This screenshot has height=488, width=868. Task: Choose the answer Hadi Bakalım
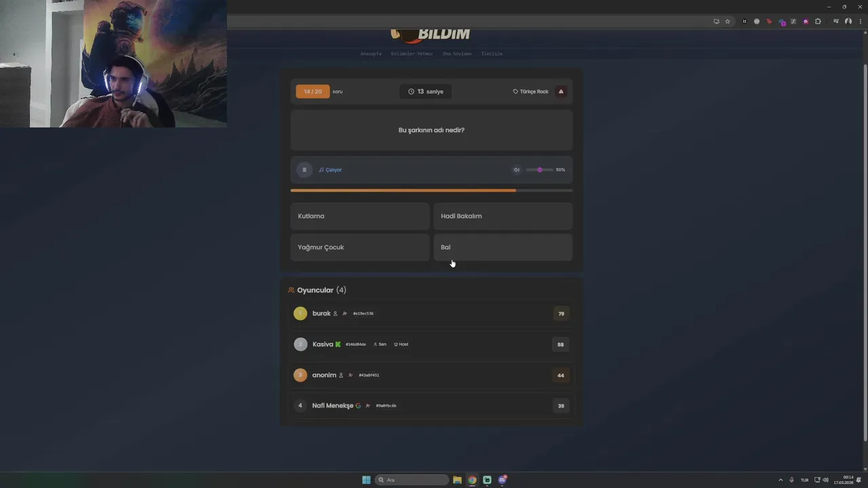[x=503, y=216]
